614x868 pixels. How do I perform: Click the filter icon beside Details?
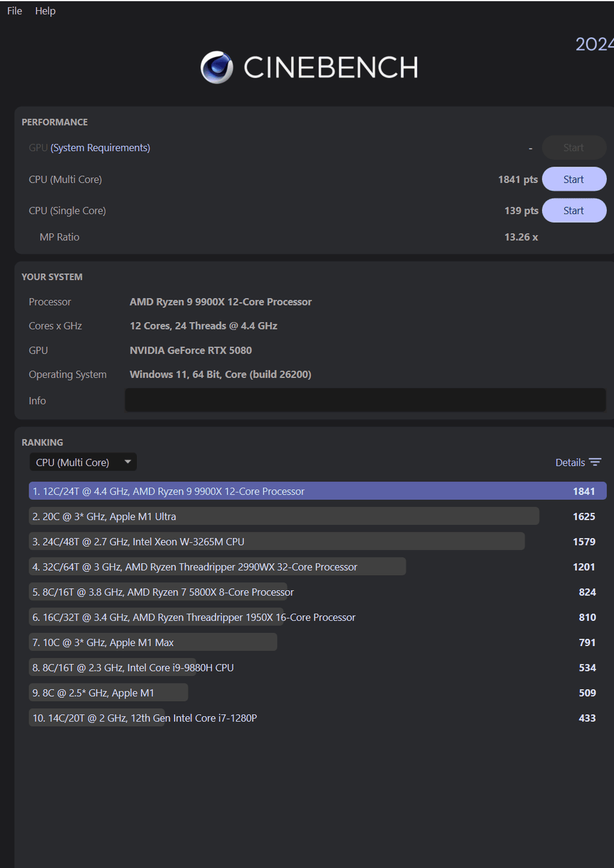click(595, 462)
